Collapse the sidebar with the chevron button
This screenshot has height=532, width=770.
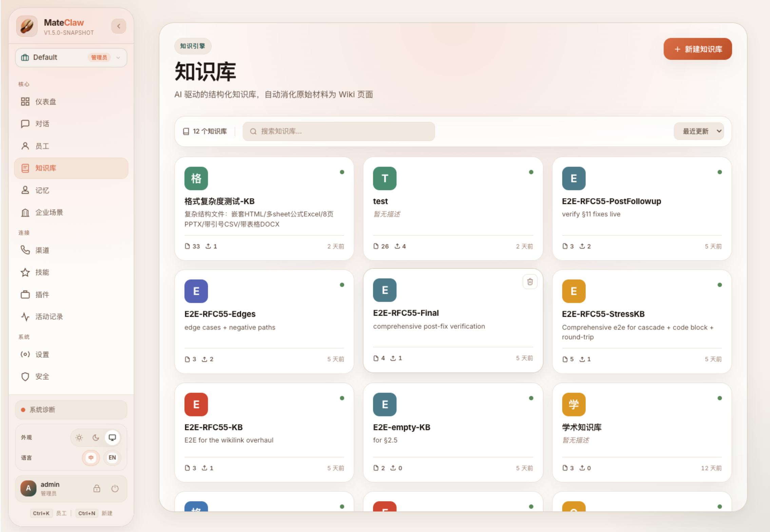(119, 26)
